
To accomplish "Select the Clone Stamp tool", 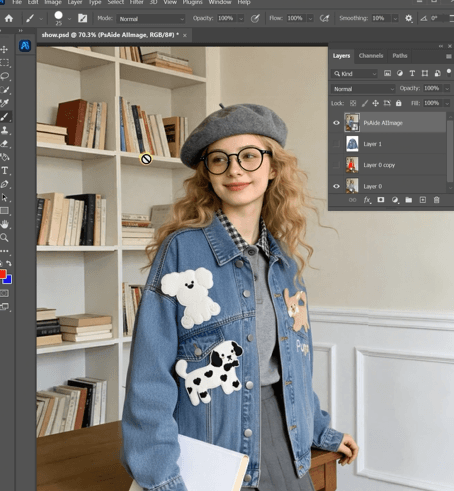I will pyautogui.click(x=5, y=130).
